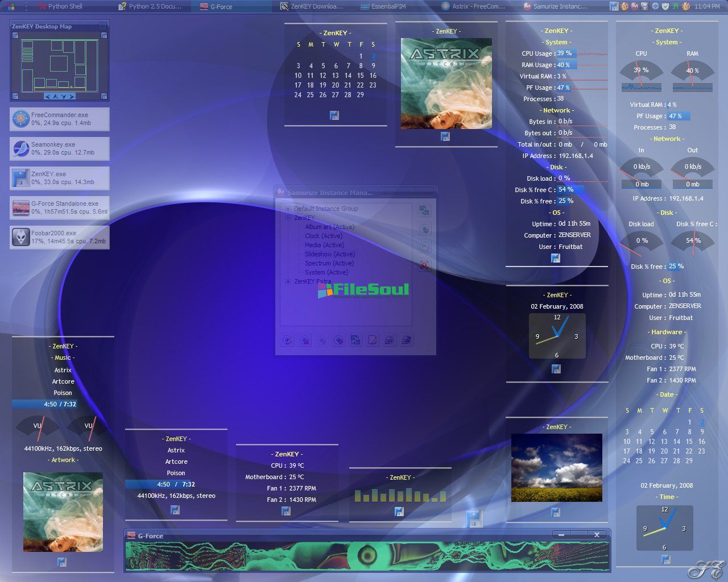Viewport: 728px width, 582px height.
Task: Click the left arrow on Desktop Map
Action: (48, 97)
